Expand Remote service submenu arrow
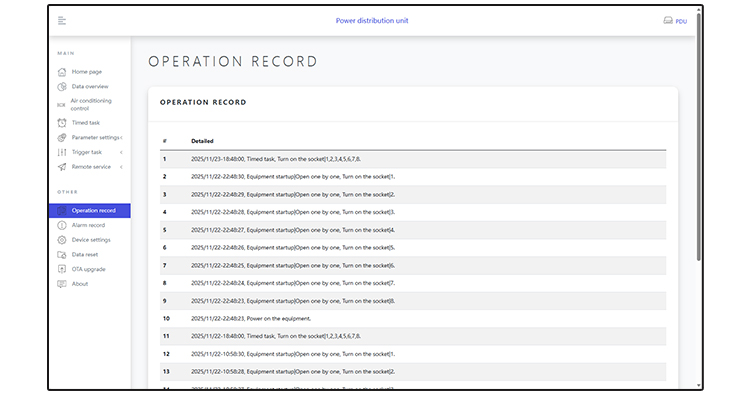750x397 pixels. click(x=121, y=167)
